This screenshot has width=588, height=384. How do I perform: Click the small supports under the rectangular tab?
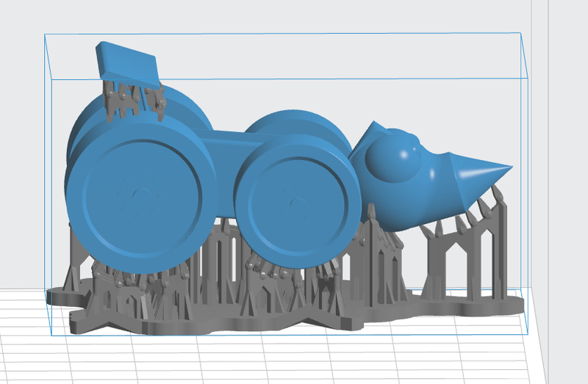tap(135, 101)
